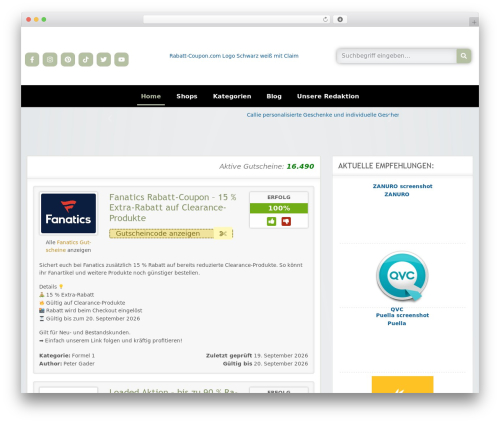Open Fanatics Rabatt-Coupon title link
This screenshot has height=423, width=500.
point(173,207)
